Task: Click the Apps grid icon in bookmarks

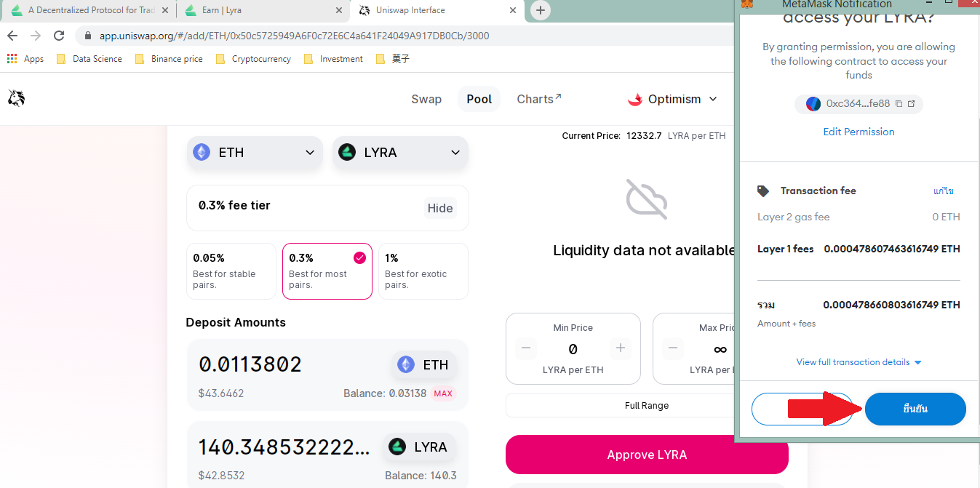Action: click(x=12, y=59)
